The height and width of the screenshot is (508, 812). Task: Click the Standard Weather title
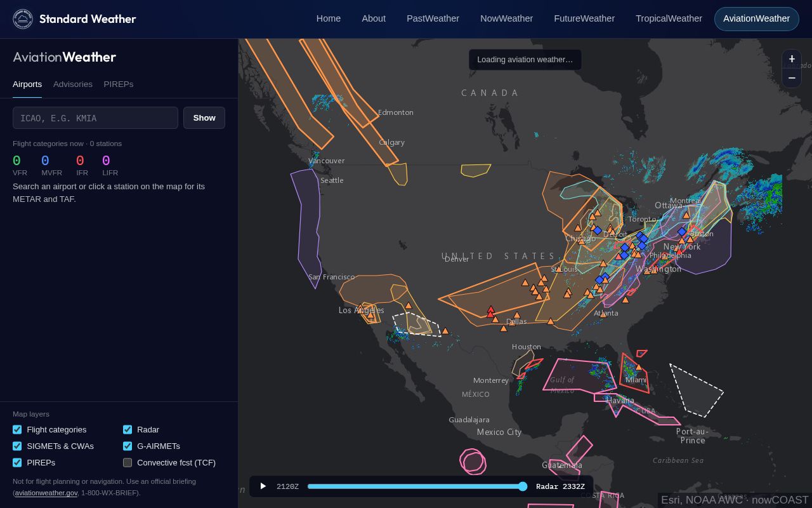pyautogui.click(x=88, y=19)
